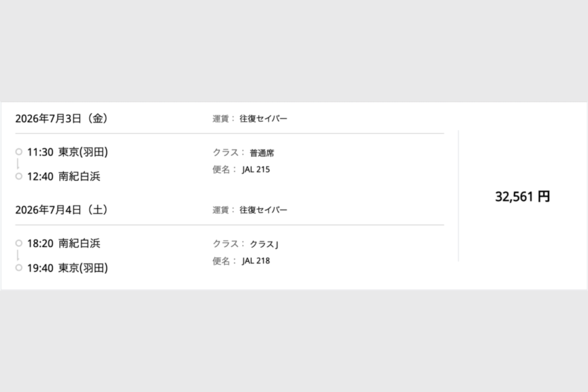Click outbound fare 往復セイバー

point(263,118)
